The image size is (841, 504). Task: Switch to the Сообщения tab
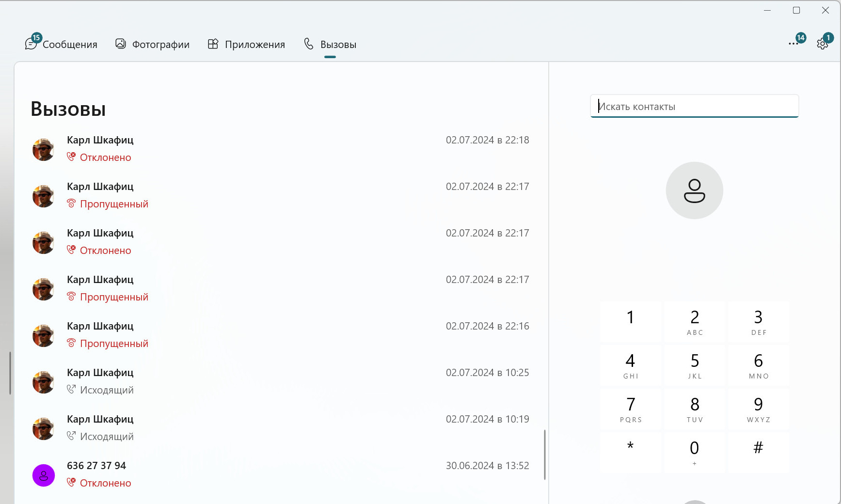pyautogui.click(x=70, y=45)
